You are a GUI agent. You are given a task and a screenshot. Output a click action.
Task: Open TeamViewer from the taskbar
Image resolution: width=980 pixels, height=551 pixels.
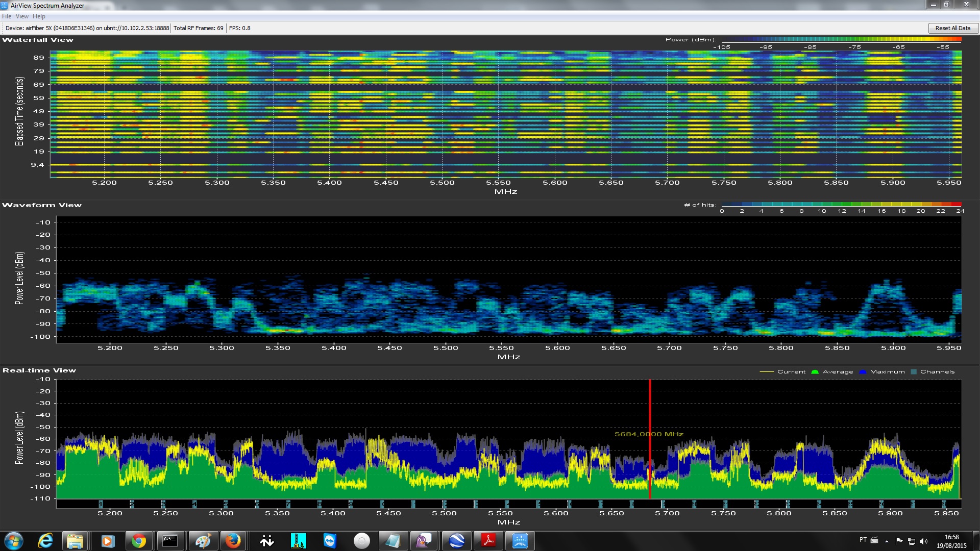(330, 541)
